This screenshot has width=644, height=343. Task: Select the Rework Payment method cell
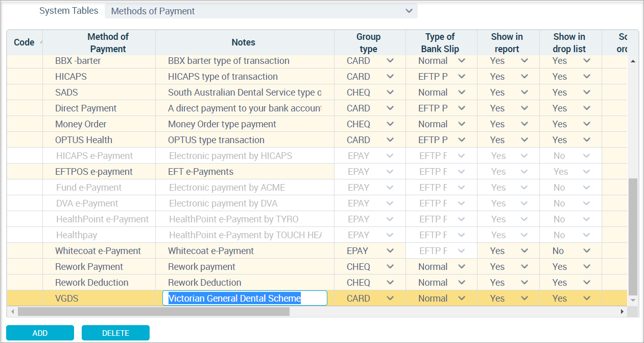pyautogui.click(x=99, y=266)
